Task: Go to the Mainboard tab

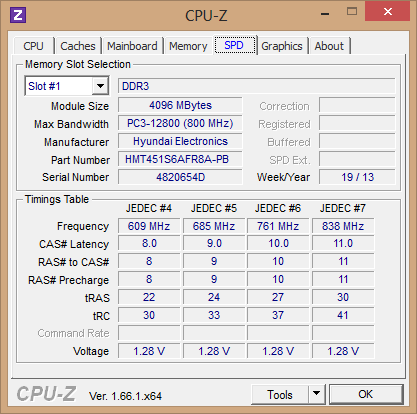Action: (132, 46)
